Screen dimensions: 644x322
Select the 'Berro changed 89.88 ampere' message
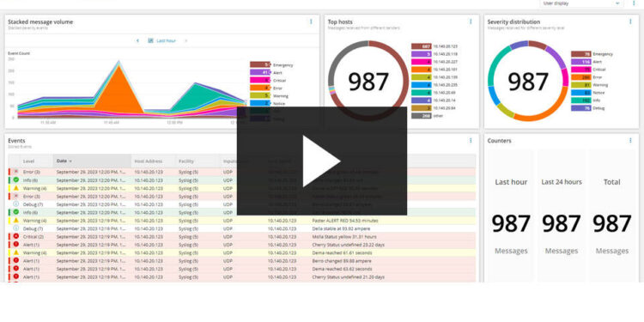point(342,261)
